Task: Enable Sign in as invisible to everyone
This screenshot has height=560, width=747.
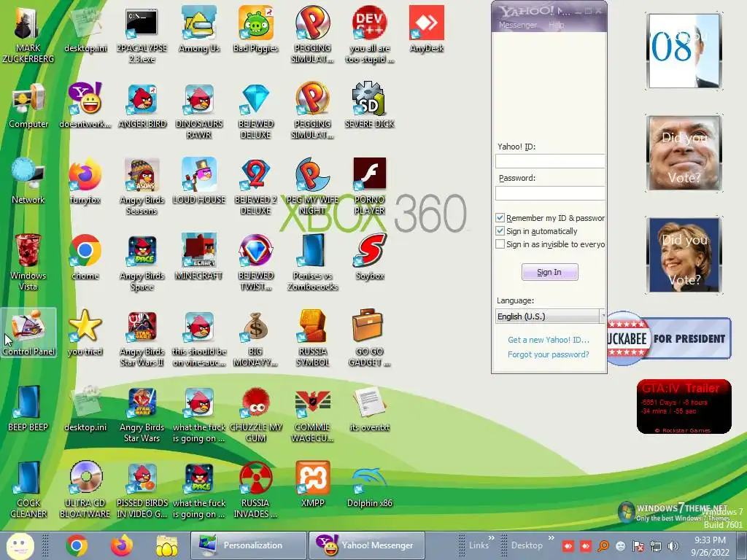Action: 500,244
